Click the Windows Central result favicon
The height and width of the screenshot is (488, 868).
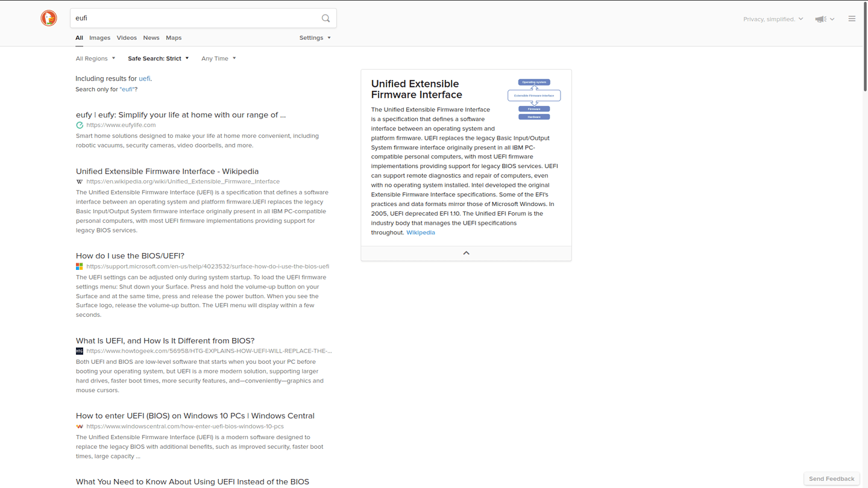tap(80, 426)
